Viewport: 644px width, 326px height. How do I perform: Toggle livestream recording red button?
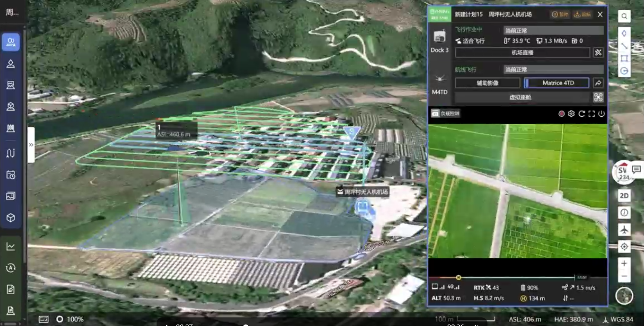click(561, 114)
